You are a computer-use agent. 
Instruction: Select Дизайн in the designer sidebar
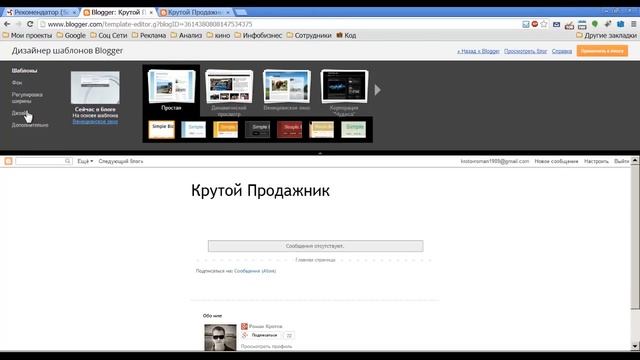[20, 113]
